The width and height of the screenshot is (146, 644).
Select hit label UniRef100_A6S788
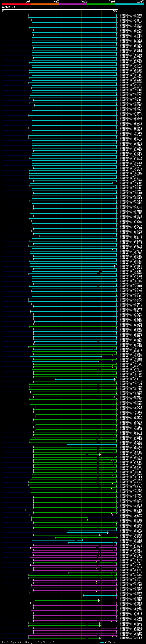(x=131, y=630)
